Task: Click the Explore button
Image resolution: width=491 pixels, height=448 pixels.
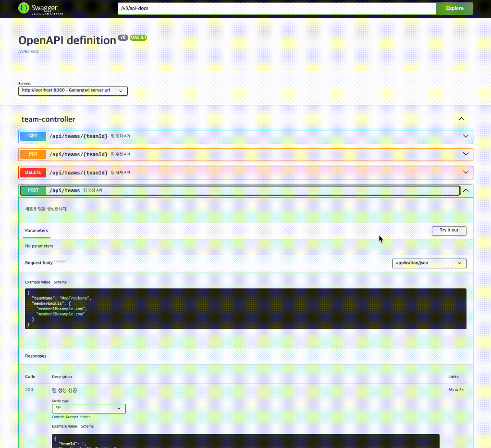Action: [454, 9]
